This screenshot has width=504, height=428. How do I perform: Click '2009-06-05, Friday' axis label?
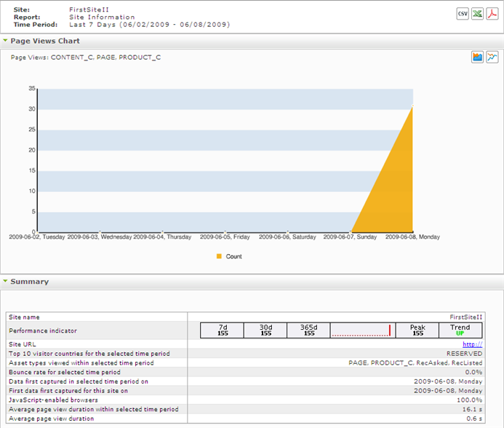tap(225, 237)
